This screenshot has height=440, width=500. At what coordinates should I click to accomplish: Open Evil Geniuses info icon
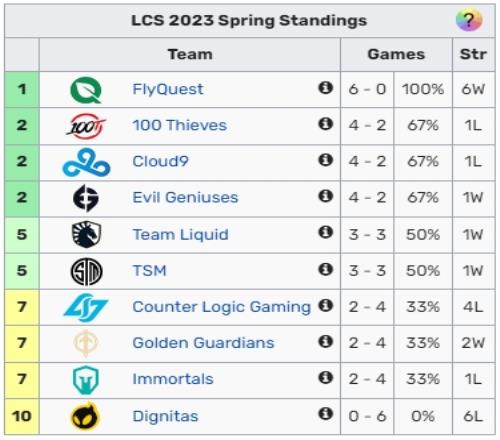326,196
